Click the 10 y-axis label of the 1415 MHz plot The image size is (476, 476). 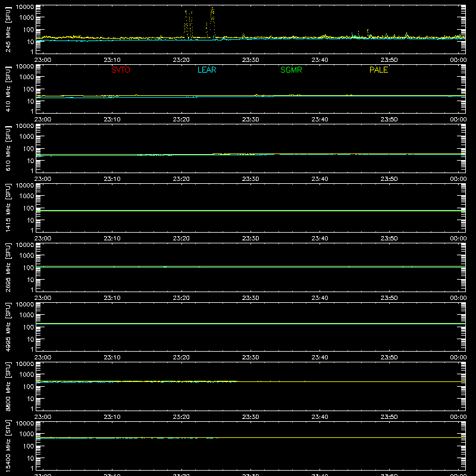30,220
